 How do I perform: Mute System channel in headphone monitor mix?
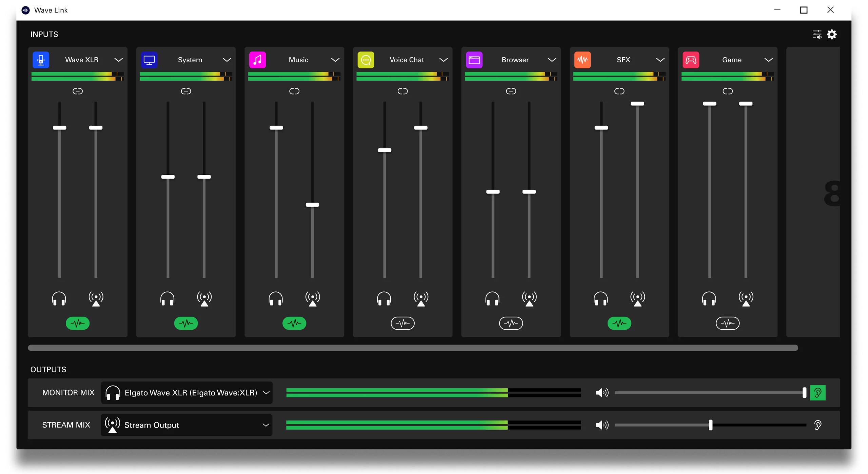pos(167,299)
